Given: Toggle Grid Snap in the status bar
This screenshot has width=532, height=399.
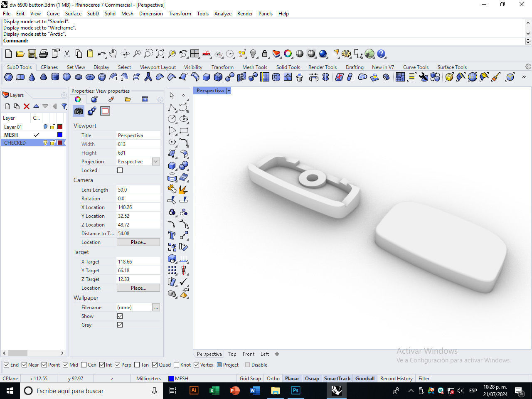Looking at the screenshot, I should [250, 379].
